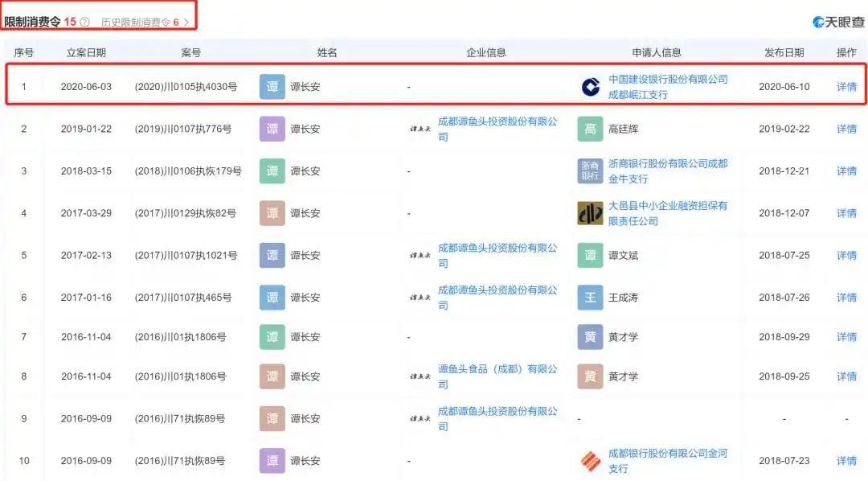The height and width of the screenshot is (481, 868).
Task: Click the 黄 avatar beside 黄才学
Action: pos(589,338)
